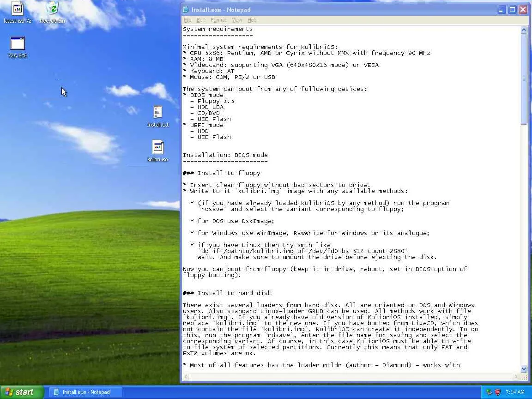Click the 'dd if=/pathto/kolibri.img' command line

302,251
